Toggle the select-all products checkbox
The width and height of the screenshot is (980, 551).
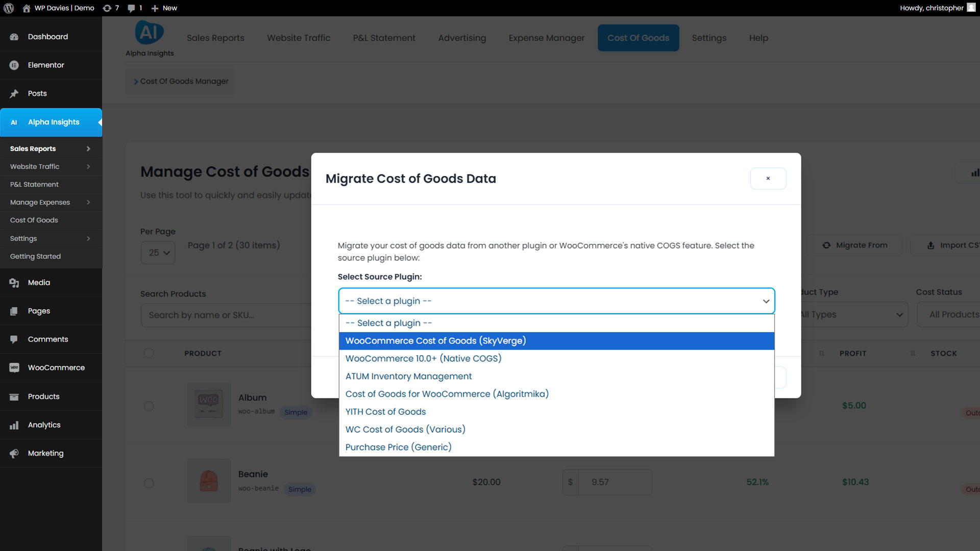[x=149, y=353]
